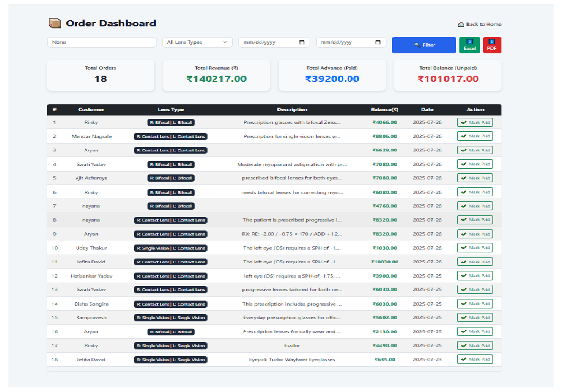562x392 pixels.
Task: Click the Balance(₹) column header
Action: (x=384, y=110)
